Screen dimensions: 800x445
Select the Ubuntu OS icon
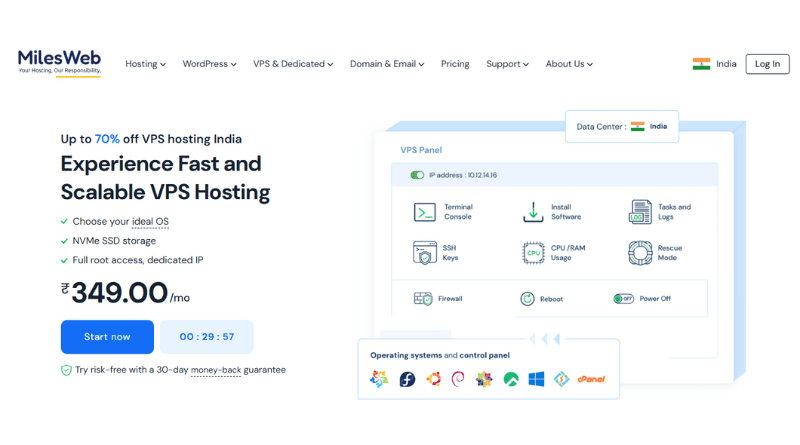(x=434, y=379)
